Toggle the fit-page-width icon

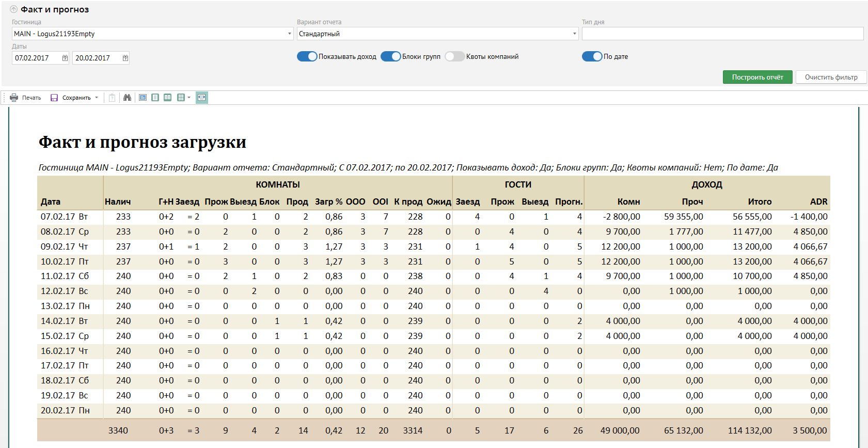pyautogui.click(x=202, y=98)
